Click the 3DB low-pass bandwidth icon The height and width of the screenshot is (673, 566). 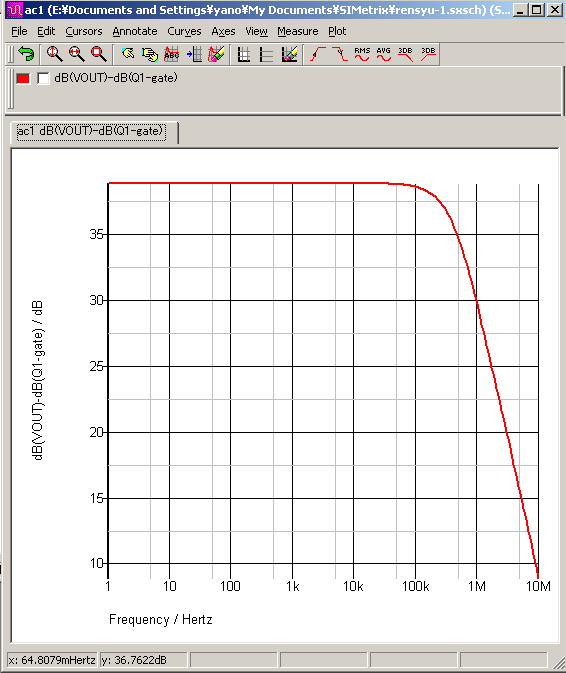click(x=406, y=55)
